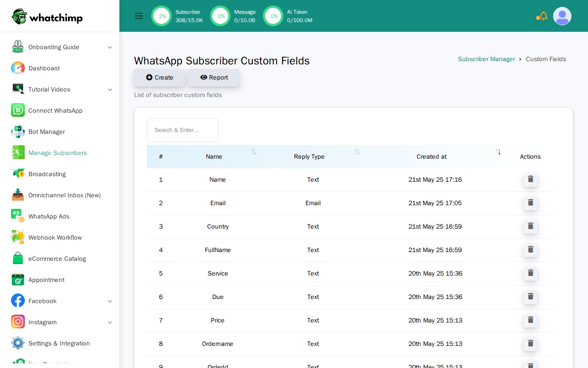588x368 pixels.
Task: Delete the Ordername custom field
Action: tap(531, 344)
